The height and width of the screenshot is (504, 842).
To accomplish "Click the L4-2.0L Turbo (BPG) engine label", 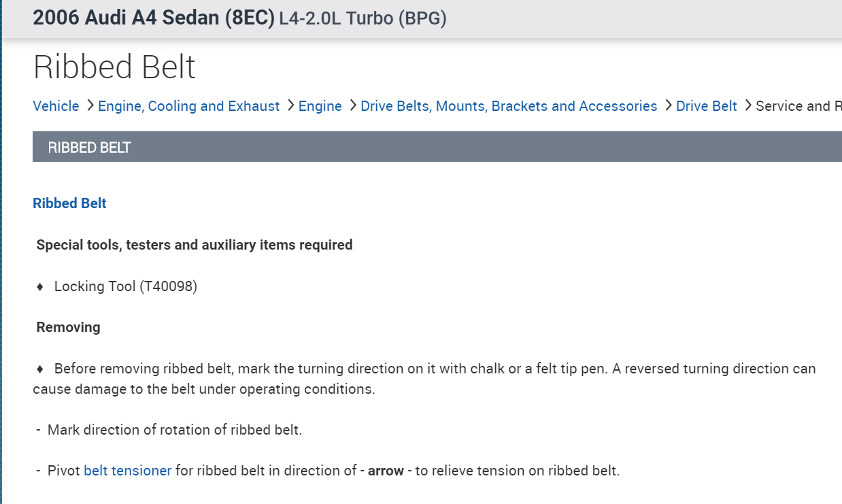I will (x=363, y=18).
